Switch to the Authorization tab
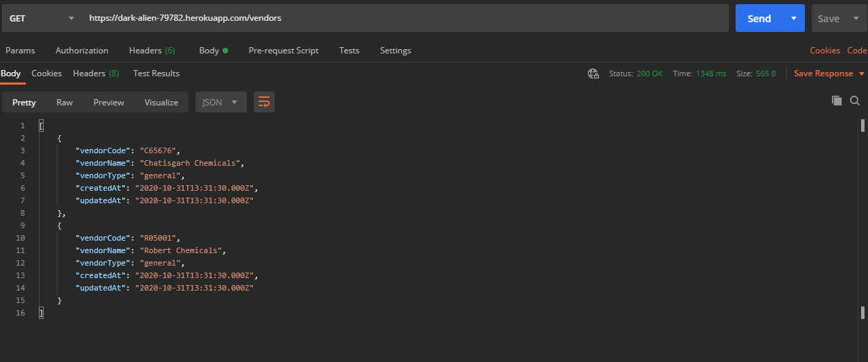The width and height of the screenshot is (868, 362). click(82, 51)
